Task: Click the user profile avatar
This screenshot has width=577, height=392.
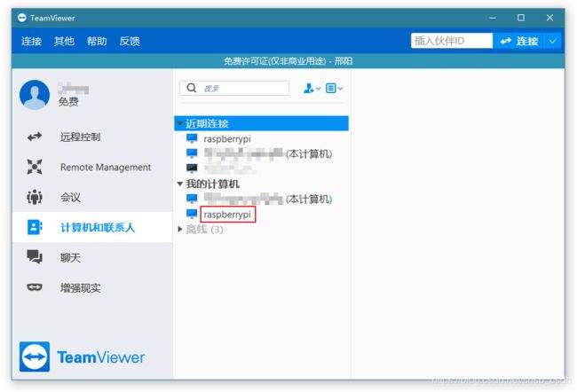Action: [35, 95]
